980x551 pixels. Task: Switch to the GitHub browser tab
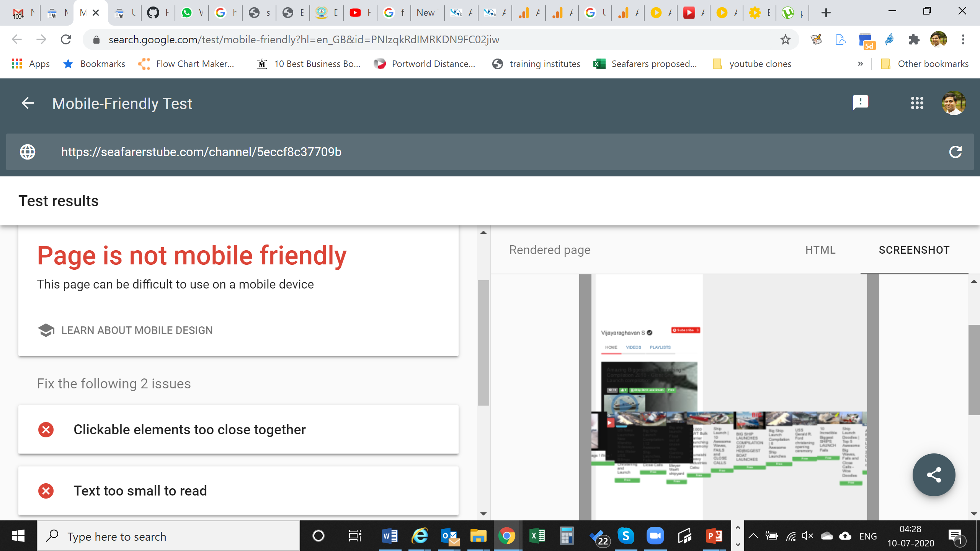(x=158, y=13)
